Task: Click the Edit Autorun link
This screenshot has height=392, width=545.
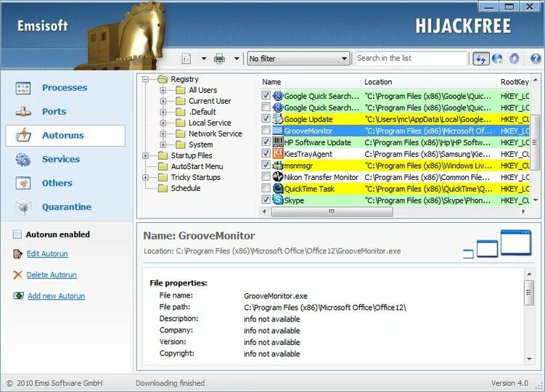Action: 47,254
